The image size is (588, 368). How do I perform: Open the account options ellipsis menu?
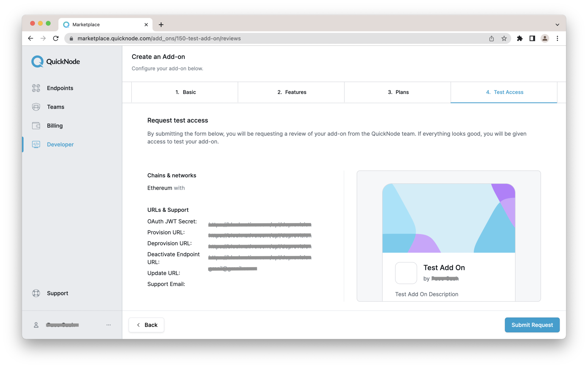pos(108,325)
